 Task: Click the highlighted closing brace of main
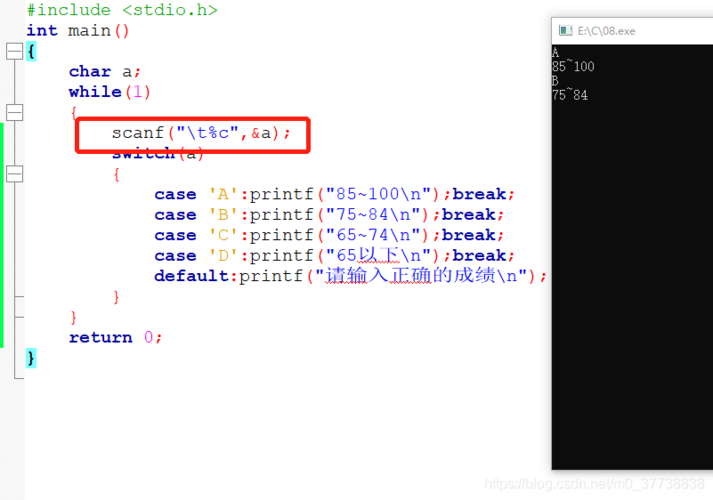31,358
